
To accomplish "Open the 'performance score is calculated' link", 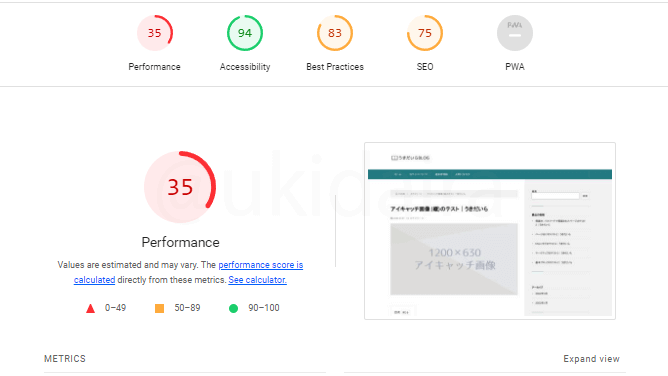I will click(260, 265).
